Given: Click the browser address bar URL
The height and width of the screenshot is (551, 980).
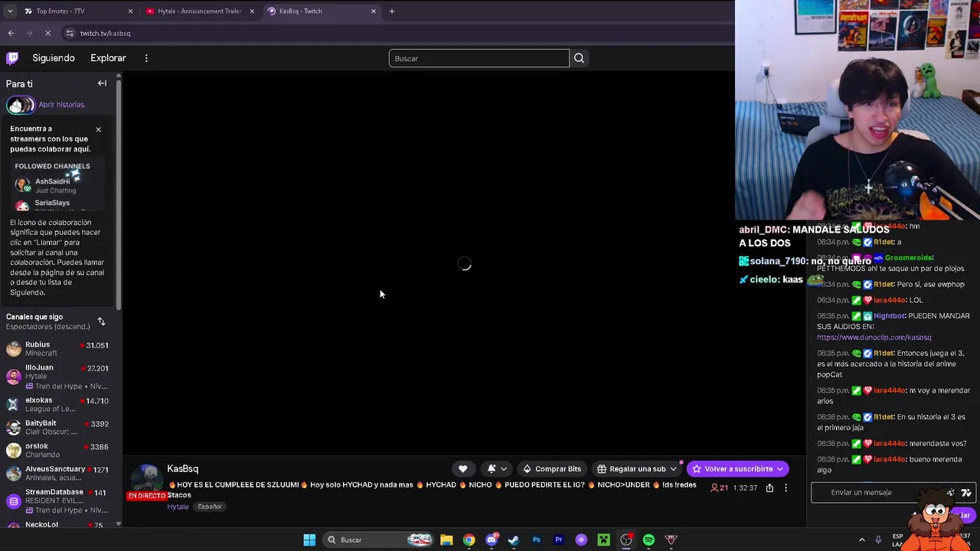Looking at the screenshot, I should (105, 33).
